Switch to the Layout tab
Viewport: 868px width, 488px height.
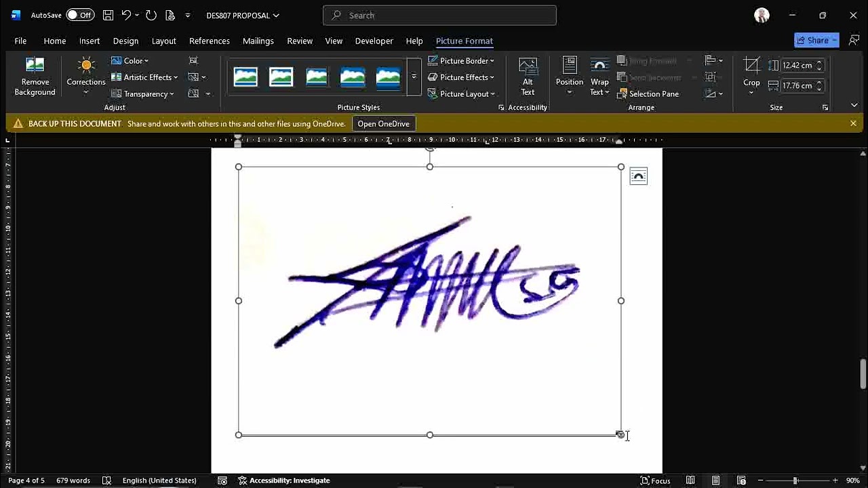[163, 41]
